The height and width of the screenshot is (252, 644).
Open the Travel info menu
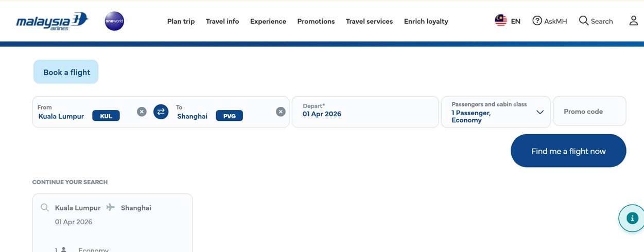click(x=222, y=22)
